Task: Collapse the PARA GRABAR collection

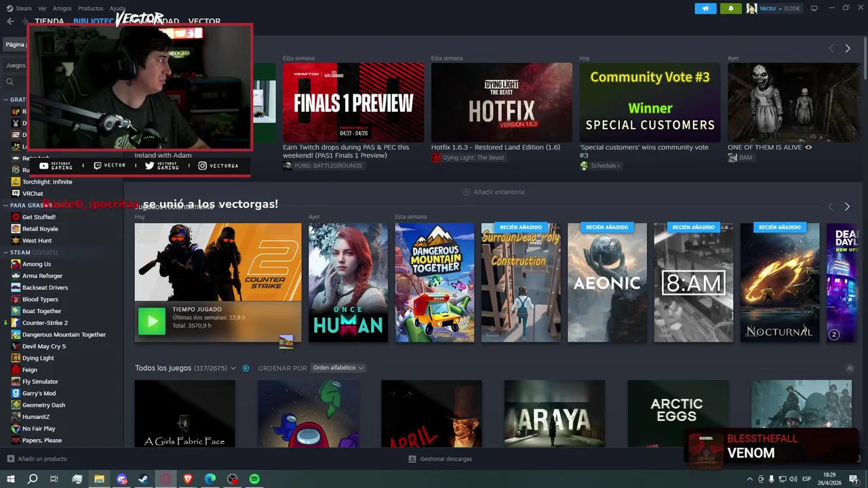Action: click(x=5, y=205)
